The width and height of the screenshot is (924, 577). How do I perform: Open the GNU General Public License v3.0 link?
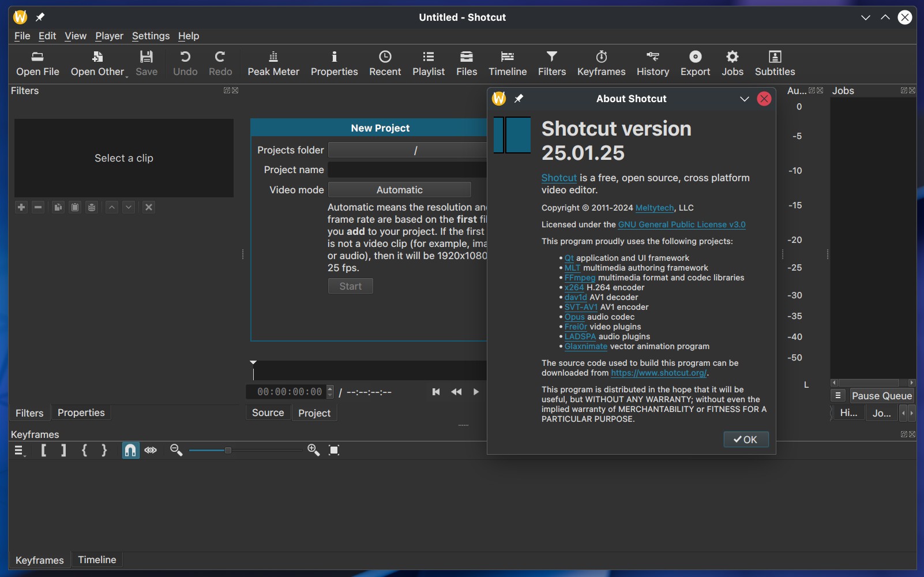(682, 224)
